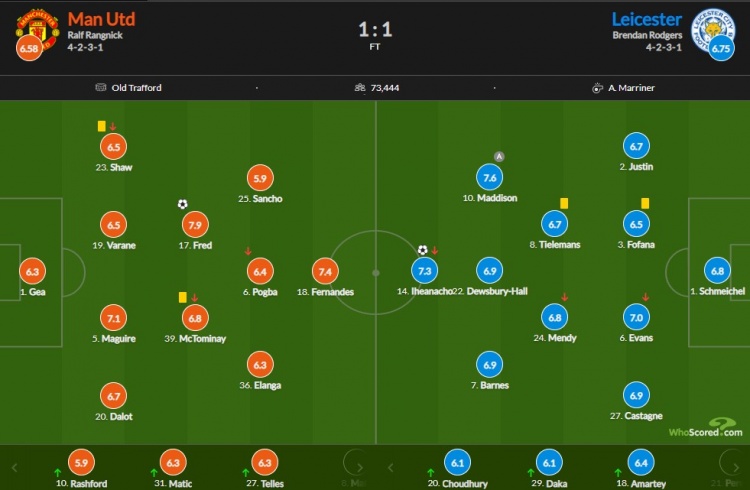Click the assist badge above Maddison
750x490 pixels.
499,156
